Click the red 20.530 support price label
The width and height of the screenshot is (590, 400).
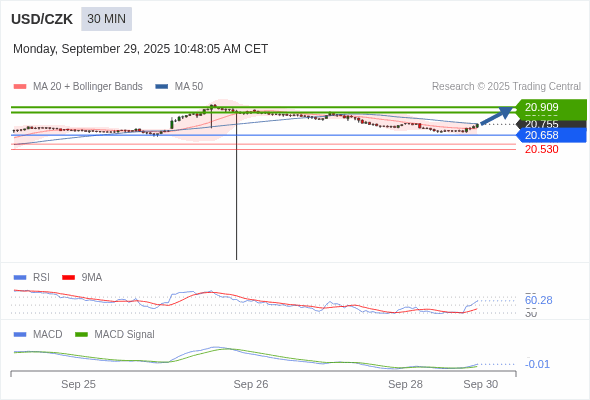pyautogui.click(x=541, y=149)
